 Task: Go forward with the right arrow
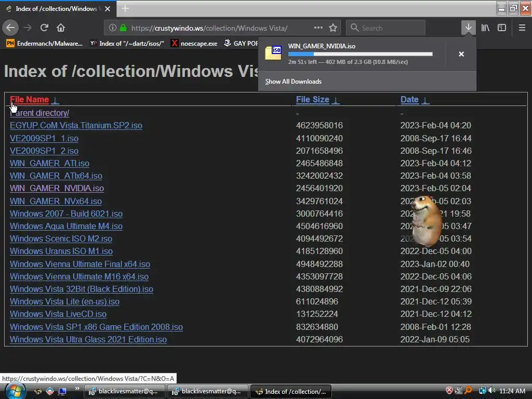[x=28, y=28]
